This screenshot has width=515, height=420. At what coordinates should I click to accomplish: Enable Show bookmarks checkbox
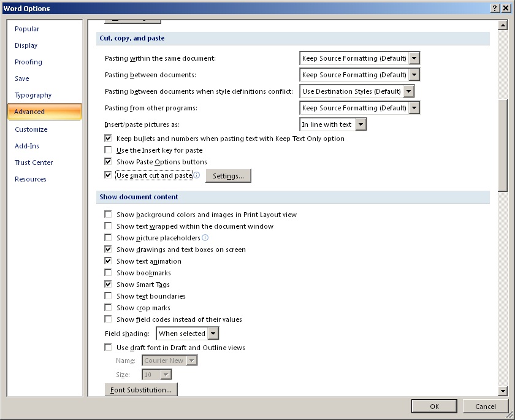pyautogui.click(x=108, y=273)
